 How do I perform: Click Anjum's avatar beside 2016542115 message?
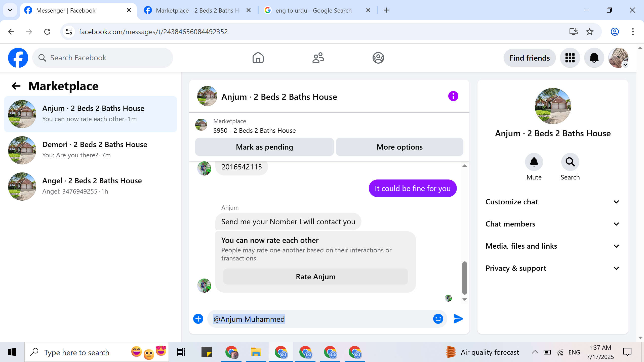[x=204, y=168]
